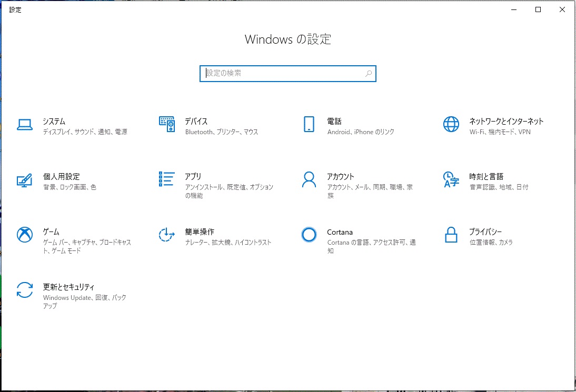Select the アプリ heading
576x392 pixels.
(x=193, y=177)
